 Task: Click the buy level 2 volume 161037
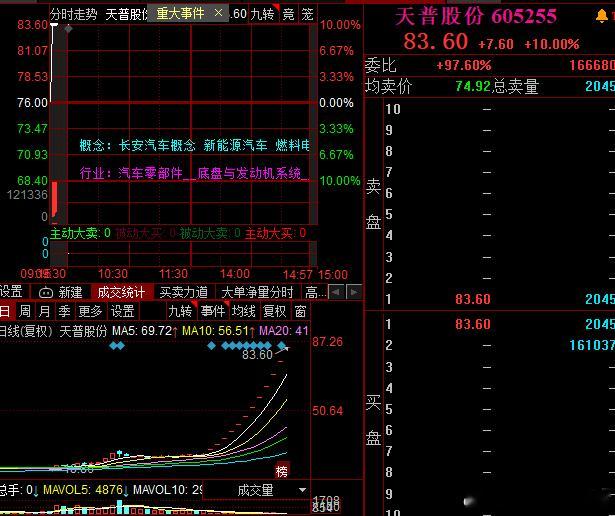[592, 345]
